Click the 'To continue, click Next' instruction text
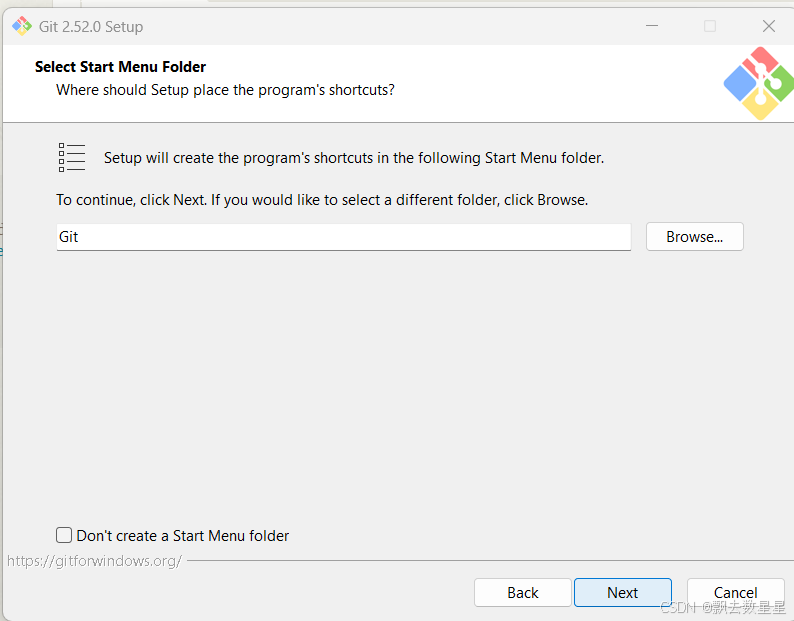Screen dimensions: 794x621 coord(322,200)
